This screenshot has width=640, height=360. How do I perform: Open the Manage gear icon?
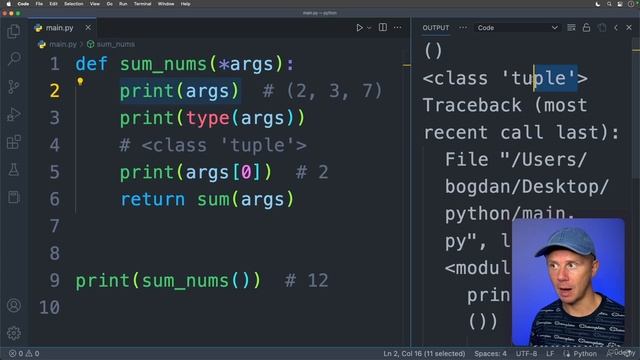pos(14,333)
